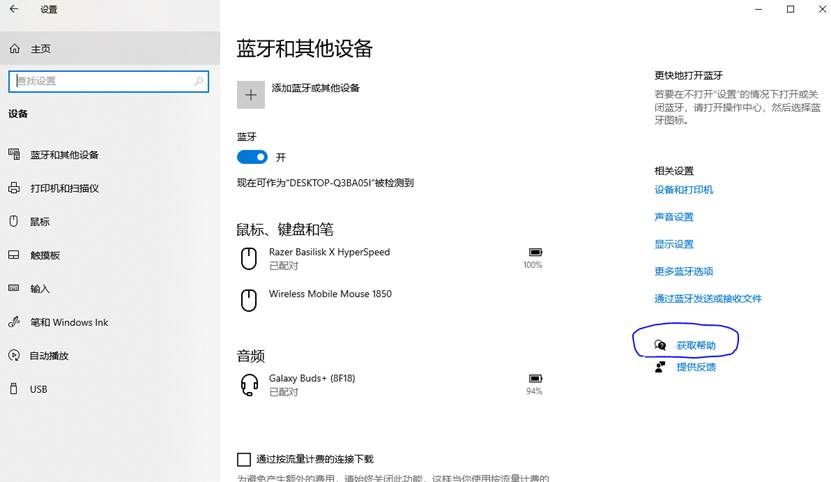Go to 主页 Settings home
The image size is (831, 482).
[40, 48]
